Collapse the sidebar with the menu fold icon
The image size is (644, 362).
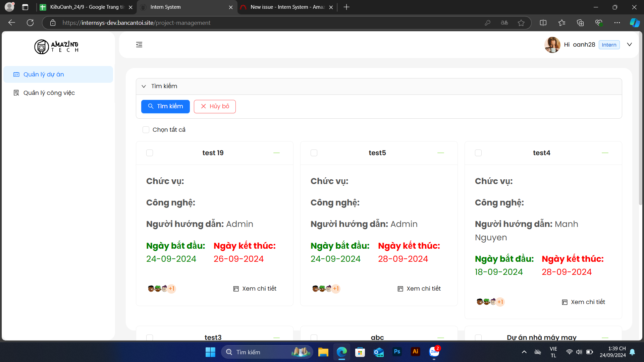[x=139, y=45]
